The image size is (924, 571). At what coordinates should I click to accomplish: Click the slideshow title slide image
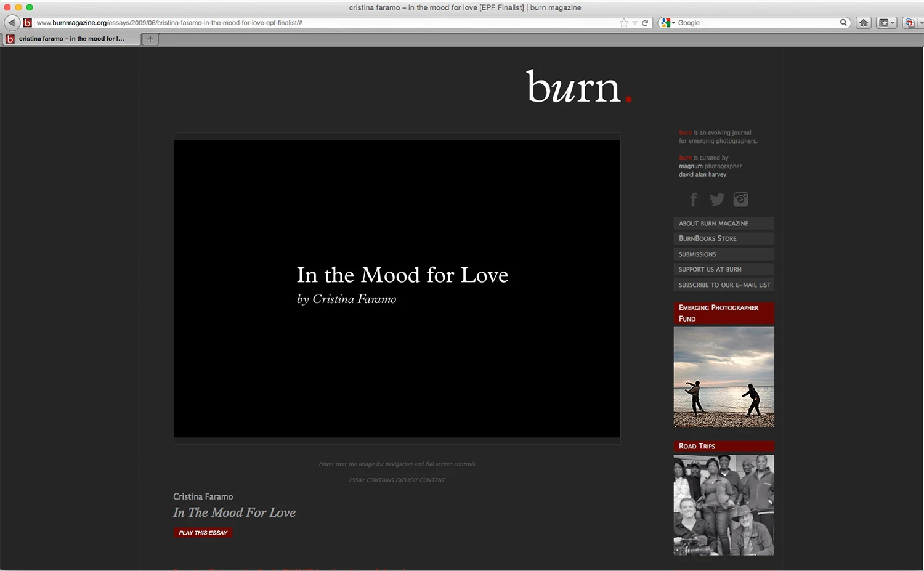(397, 289)
